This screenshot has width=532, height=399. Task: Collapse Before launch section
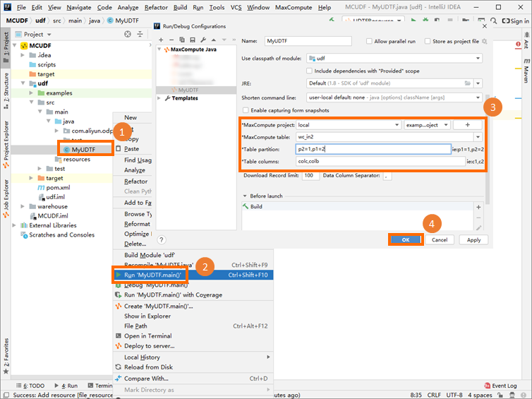(x=245, y=196)
